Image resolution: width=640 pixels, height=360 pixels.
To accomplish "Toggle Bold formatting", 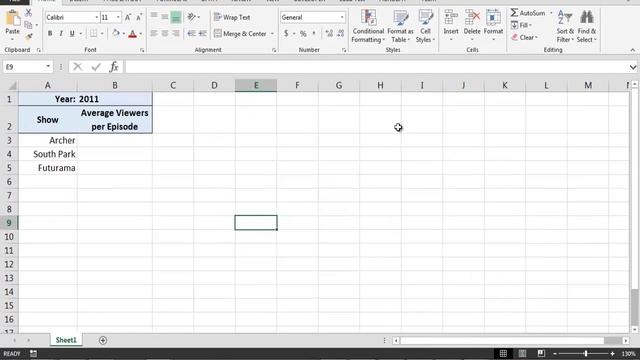I will [50, 33].
